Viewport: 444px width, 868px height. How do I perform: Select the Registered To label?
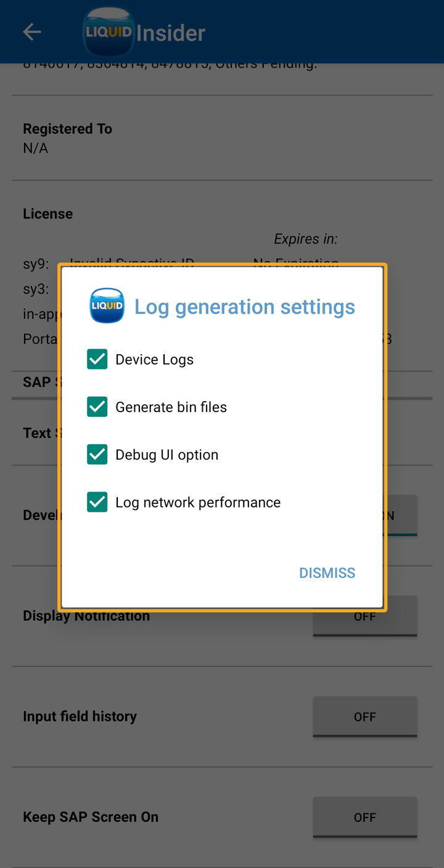(x=68, y=129)
